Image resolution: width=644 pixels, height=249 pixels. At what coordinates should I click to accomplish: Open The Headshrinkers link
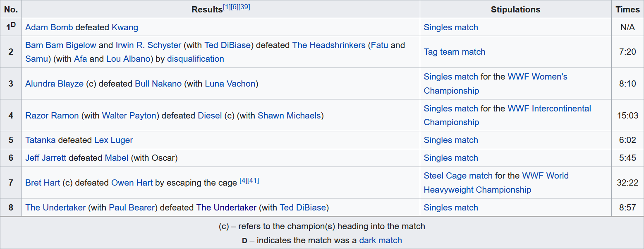pos(328,45)
